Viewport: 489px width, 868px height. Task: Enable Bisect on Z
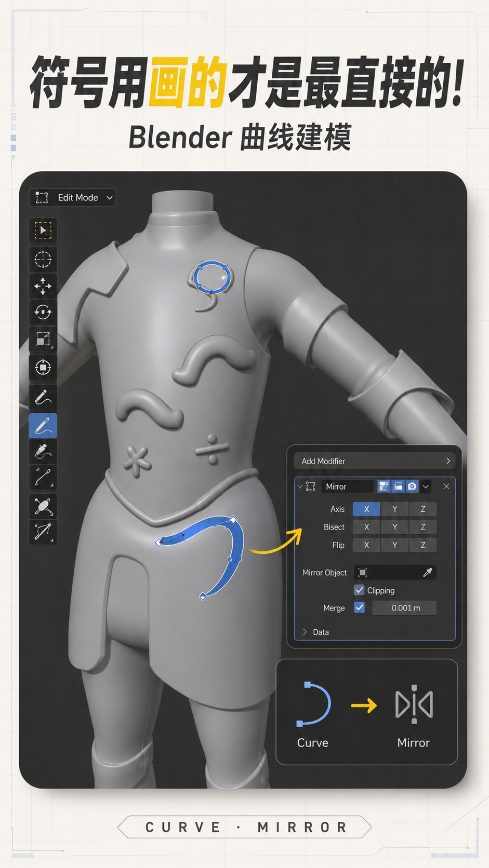click(x=422, y=527)
